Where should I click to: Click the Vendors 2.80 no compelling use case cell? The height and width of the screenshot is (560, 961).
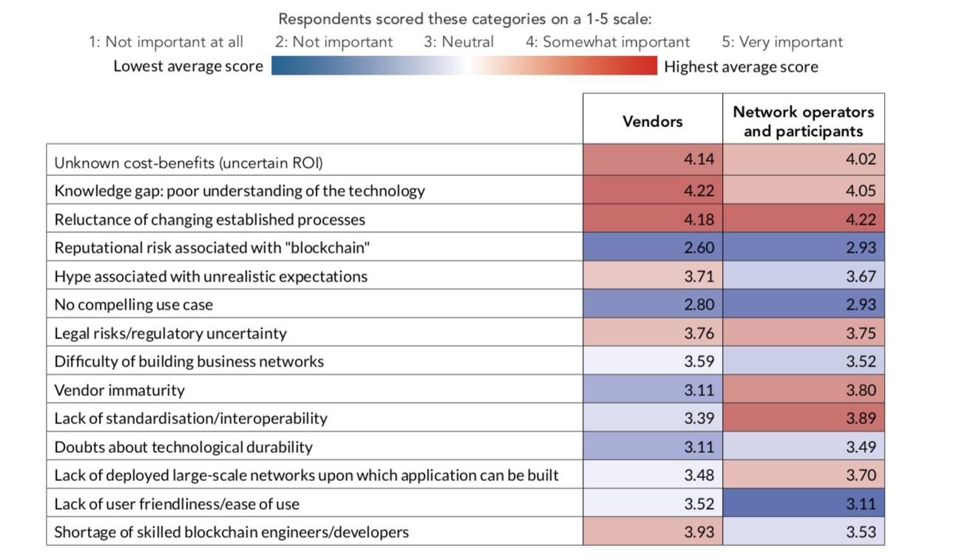point(652,304)
